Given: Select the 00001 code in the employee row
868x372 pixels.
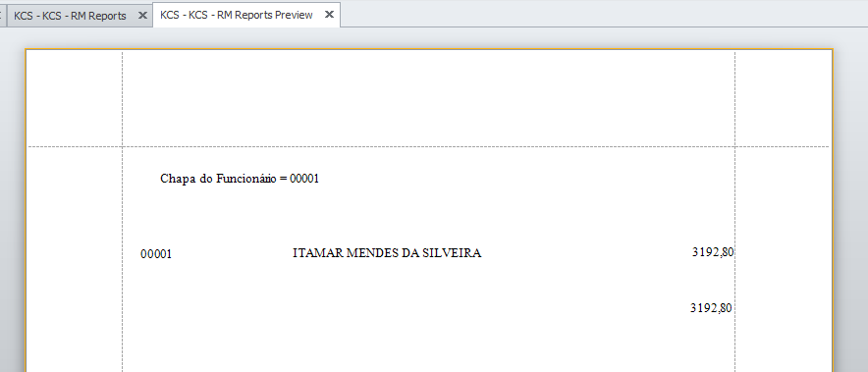Looking at the screenshot, I should coord(156,254).
